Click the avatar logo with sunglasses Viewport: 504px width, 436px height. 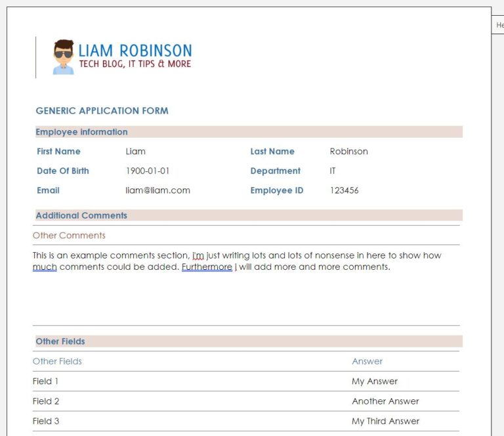(63, 57)
